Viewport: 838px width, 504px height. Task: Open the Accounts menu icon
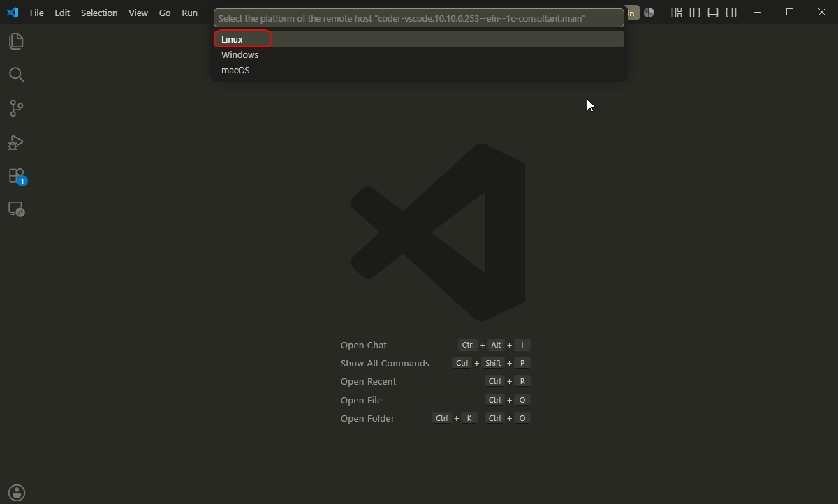pyautogui.click(x=16, y=493)
